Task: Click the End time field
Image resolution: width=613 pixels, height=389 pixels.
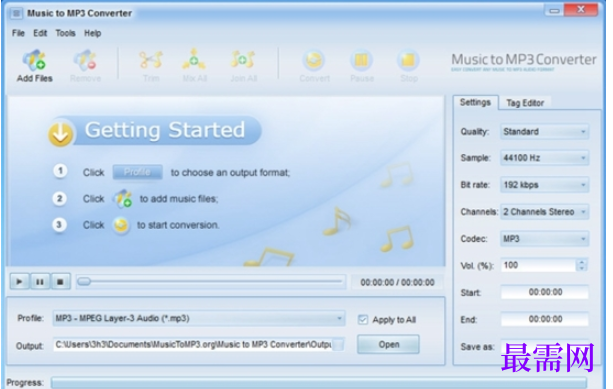Action: point(545,319)
